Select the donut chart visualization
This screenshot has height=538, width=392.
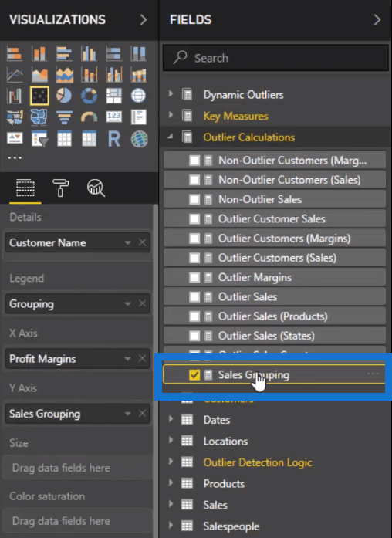(x=90, y=96)
